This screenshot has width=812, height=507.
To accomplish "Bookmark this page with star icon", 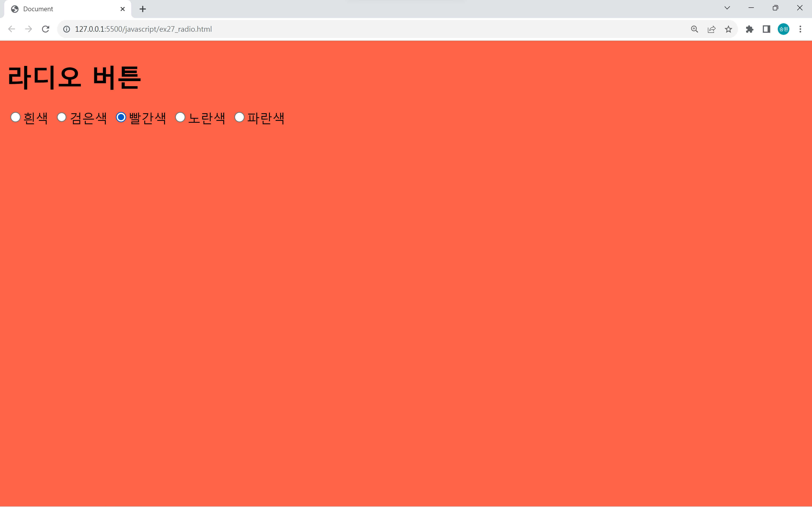I will 728,29.
